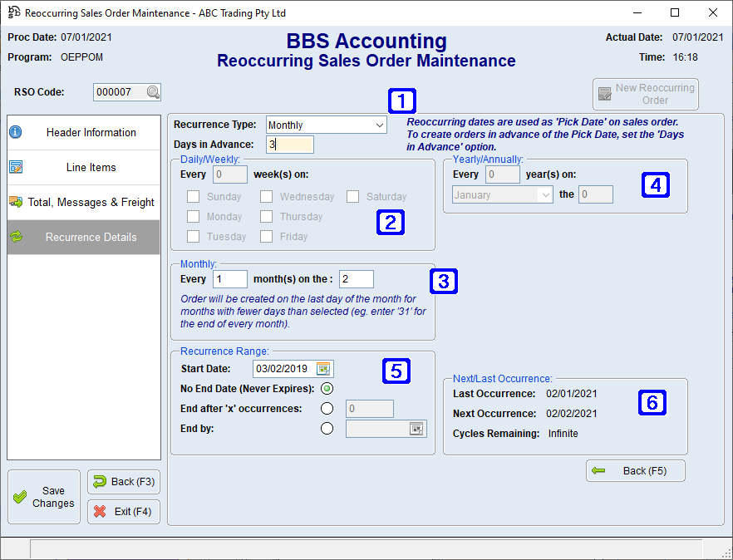The width and height of the screenshot is (733, 560).
Task: Click the Recurrence Details green recycle icon
Action: (x=17, y=237)
